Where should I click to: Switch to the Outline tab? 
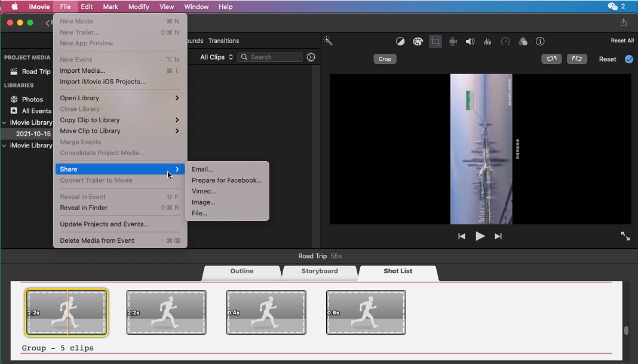click(242, 272)
